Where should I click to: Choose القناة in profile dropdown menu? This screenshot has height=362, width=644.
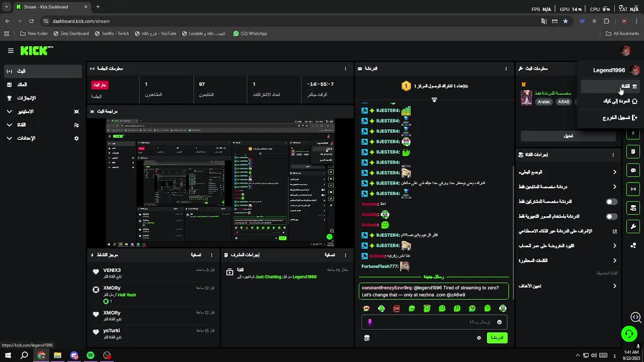pos(610,86)
